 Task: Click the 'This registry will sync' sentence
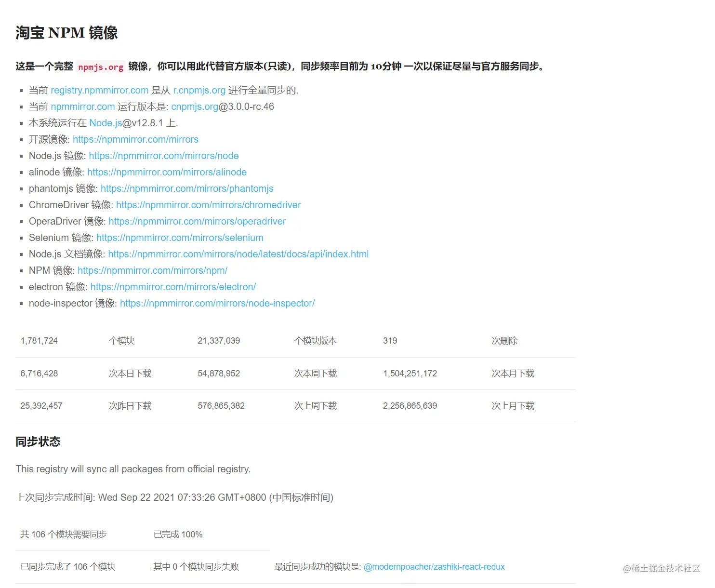pyautogui.click(x=133, y=469)
